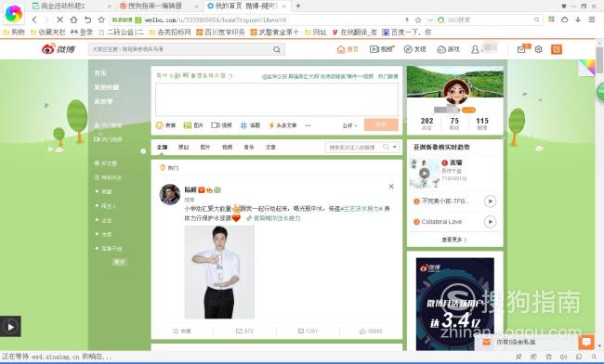Stop loading the page with X button

59,19
